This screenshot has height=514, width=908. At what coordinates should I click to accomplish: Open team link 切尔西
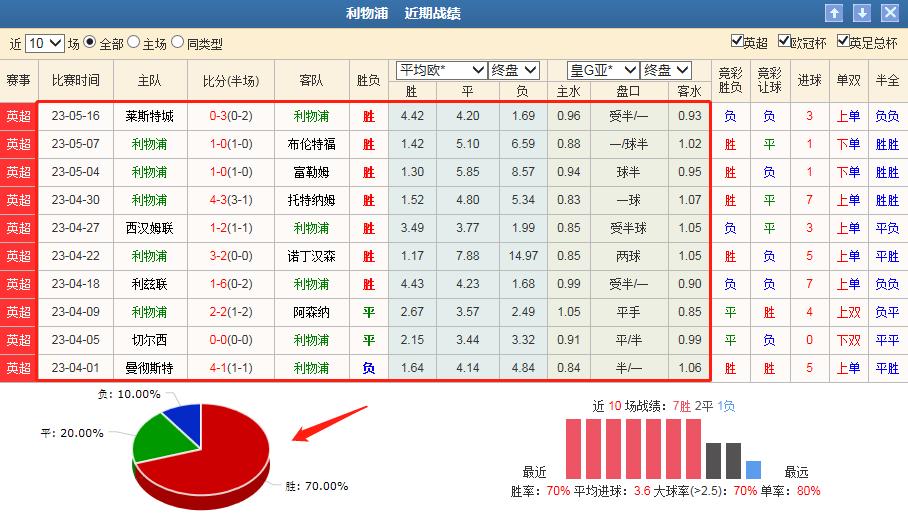pyautogui.click(x=149, y=340)
